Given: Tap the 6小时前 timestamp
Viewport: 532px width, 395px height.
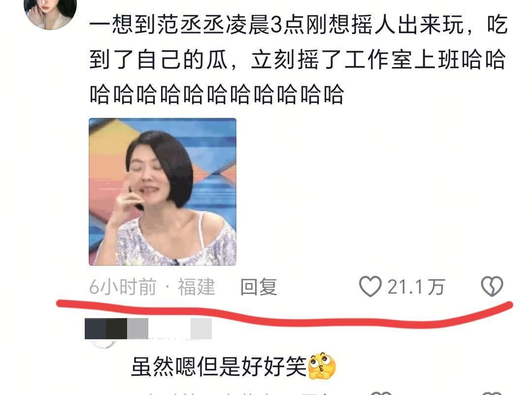Looking at the screenshot, I should tap(123, 287).
